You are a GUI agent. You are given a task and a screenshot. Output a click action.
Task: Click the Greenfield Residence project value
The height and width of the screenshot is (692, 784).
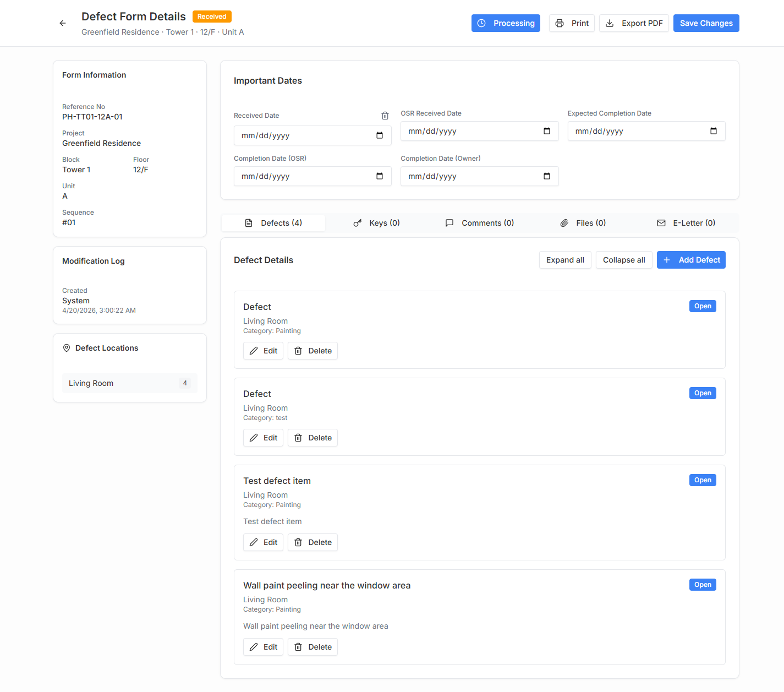pyautogui.click(x=101, y=143)
